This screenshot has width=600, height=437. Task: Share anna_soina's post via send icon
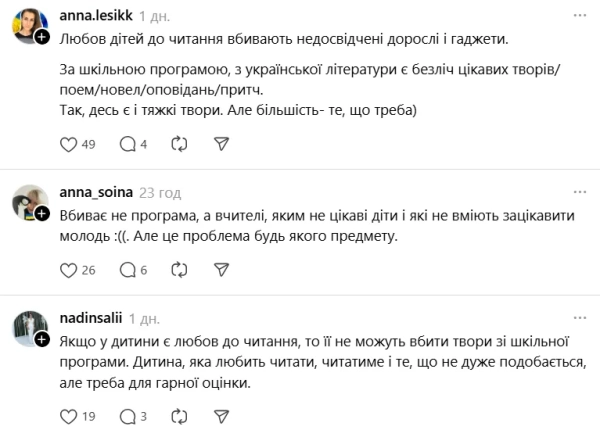coord(222,270)
